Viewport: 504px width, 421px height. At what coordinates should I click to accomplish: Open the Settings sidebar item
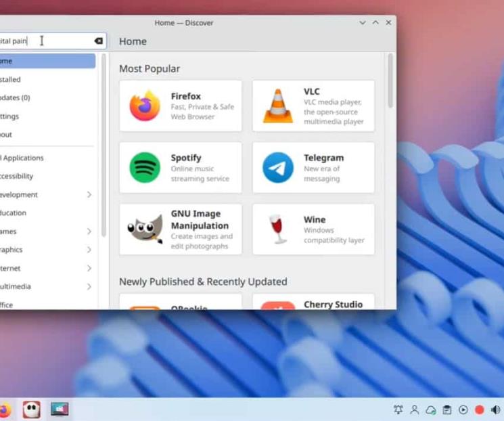click(47, 116)
